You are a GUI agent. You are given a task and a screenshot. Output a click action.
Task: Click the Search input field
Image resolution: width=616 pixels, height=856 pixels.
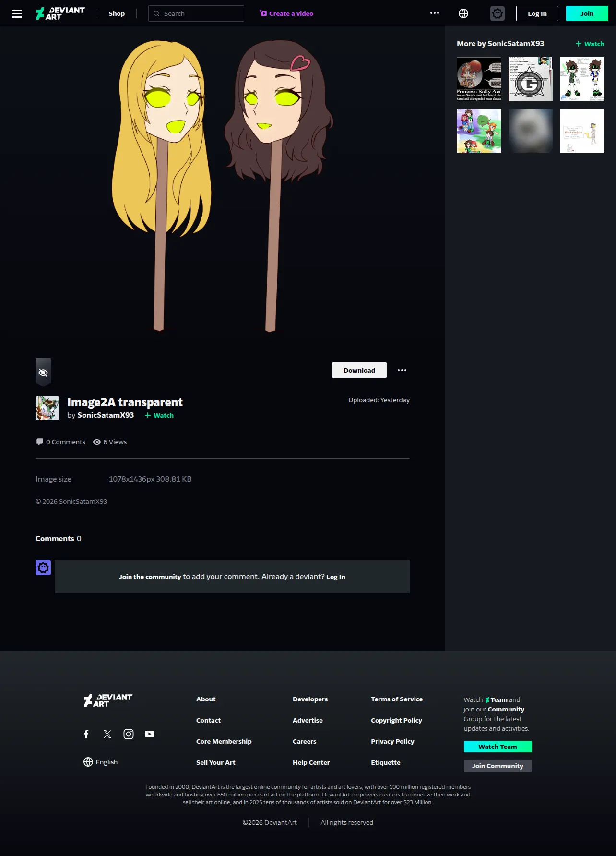click(x=196, y=13)
